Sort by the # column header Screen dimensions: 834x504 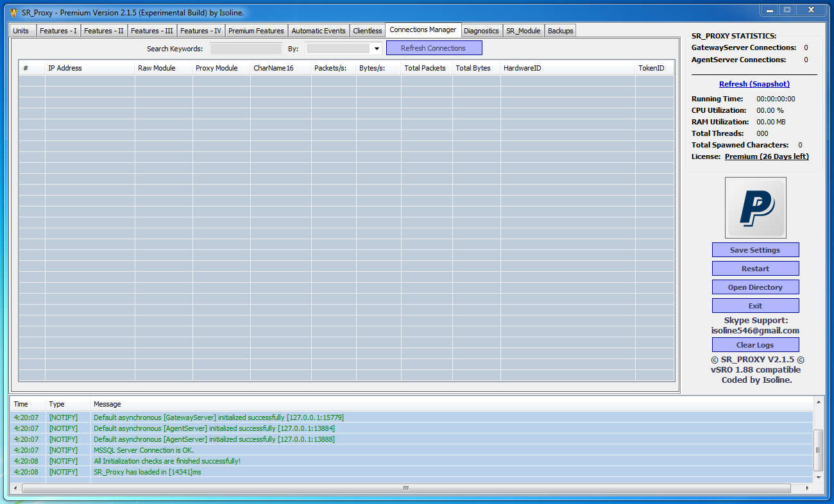click(x=32, y=68)
